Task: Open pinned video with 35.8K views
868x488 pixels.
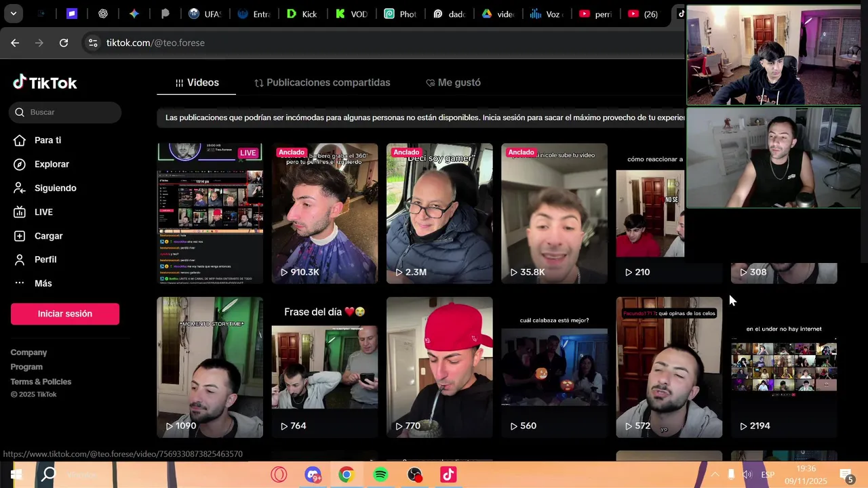Action: [x=554, y=213]
